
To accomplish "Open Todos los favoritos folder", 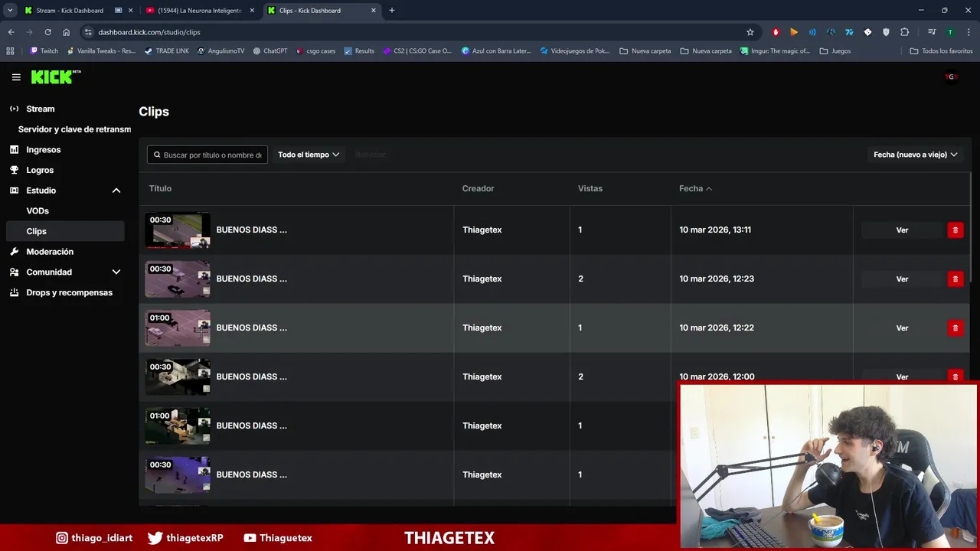I will (941, 51).
